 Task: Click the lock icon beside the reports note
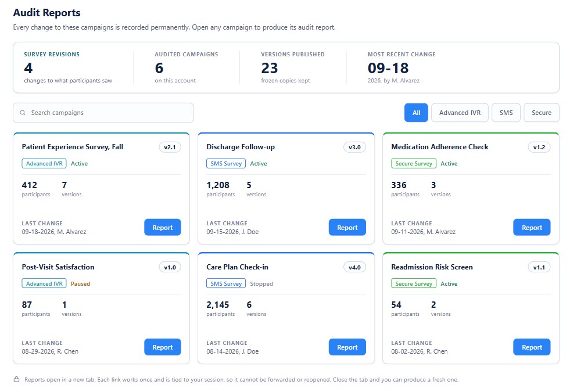[x=17, y=379]
